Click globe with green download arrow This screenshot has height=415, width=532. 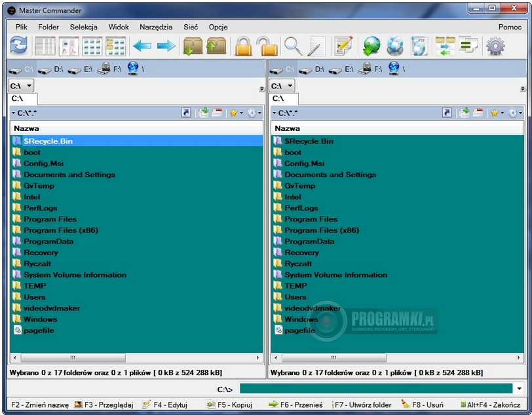coord(371,46)
